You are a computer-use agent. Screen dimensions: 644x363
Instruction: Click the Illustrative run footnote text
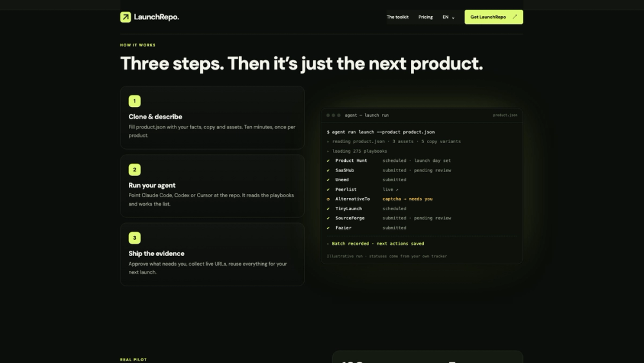tap(386, 256)
